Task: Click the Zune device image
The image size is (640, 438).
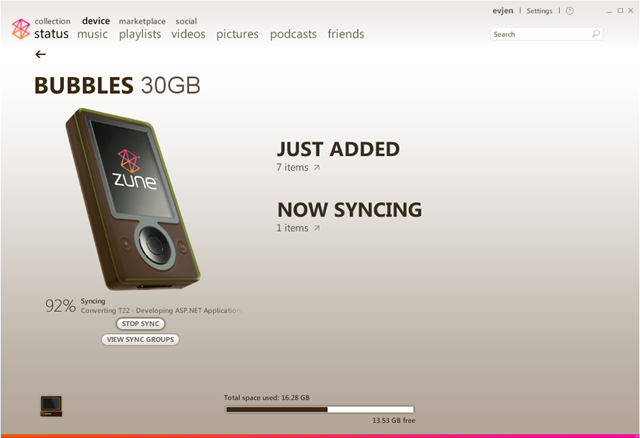Action: 133,200
